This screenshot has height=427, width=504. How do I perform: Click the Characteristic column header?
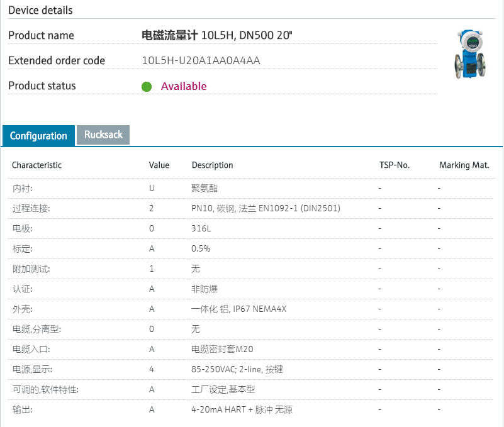[x=36, y=165]
